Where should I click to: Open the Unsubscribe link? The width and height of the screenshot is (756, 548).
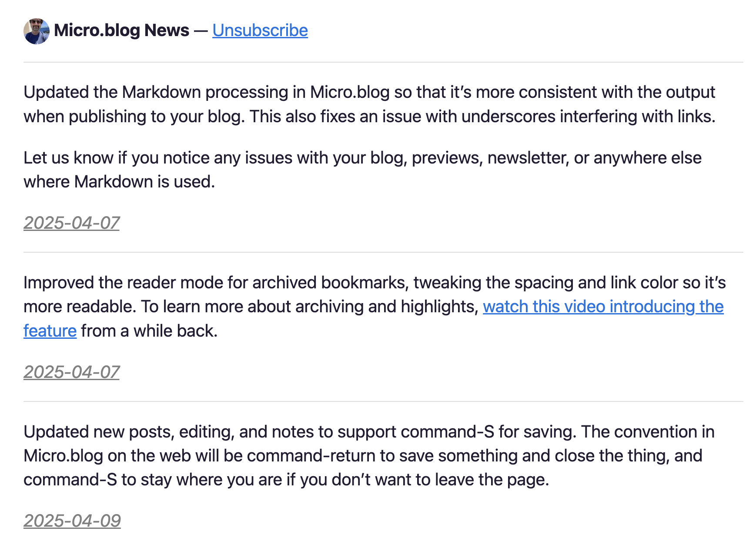[260, 30]
